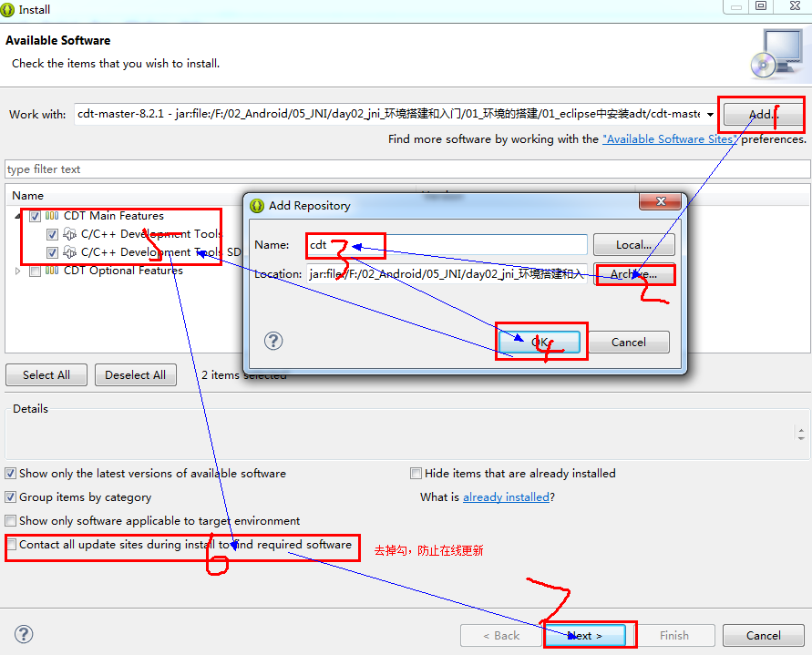The height and width of the screenshot is (655, 812).
Task: Click the Install window title bar icon
Action: pyautogui.click(x=7, y=10)
